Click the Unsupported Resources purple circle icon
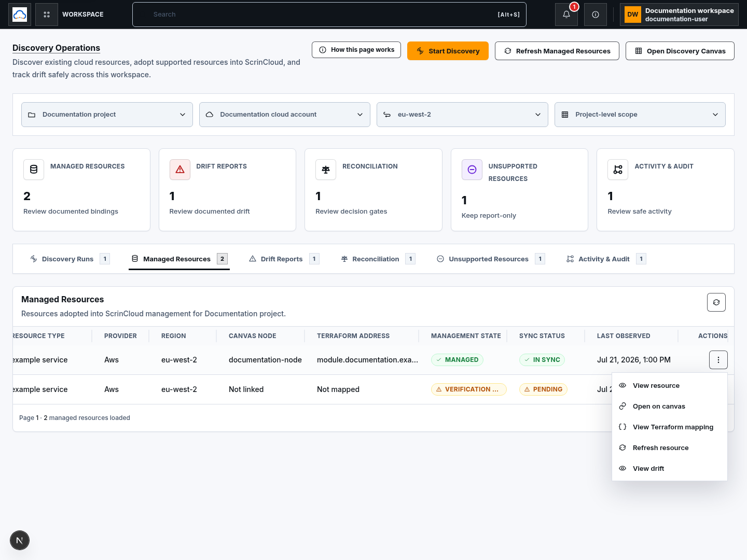Screen dimensions: 747x560 tap(472, 170)
